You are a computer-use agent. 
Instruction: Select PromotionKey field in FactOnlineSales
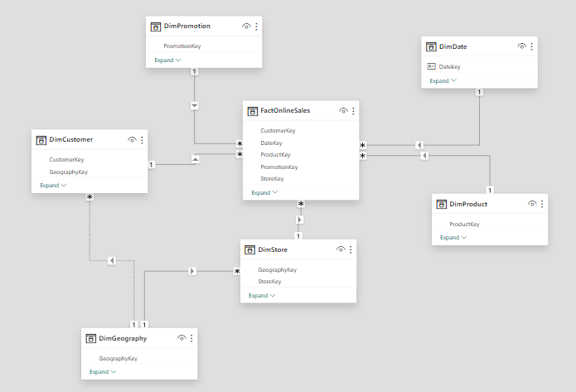(278, 167)
